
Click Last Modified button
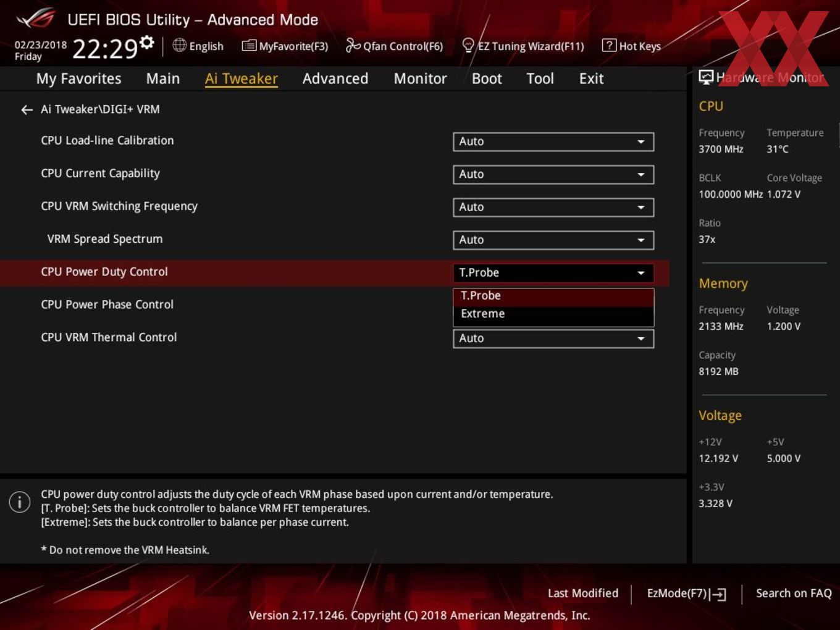click(x=583, y=594)
